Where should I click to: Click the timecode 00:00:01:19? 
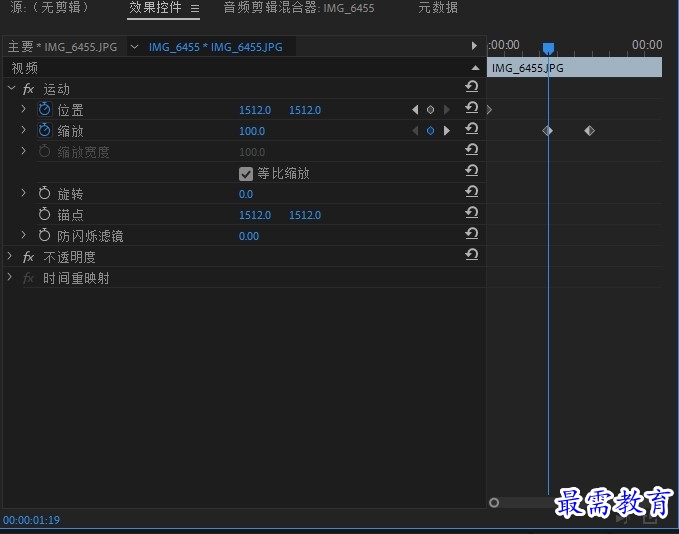pyautogui.click(x=32, y=520)
